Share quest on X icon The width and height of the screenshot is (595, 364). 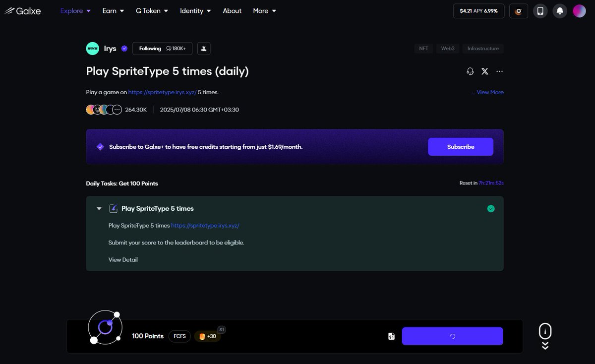coord(485,71)
